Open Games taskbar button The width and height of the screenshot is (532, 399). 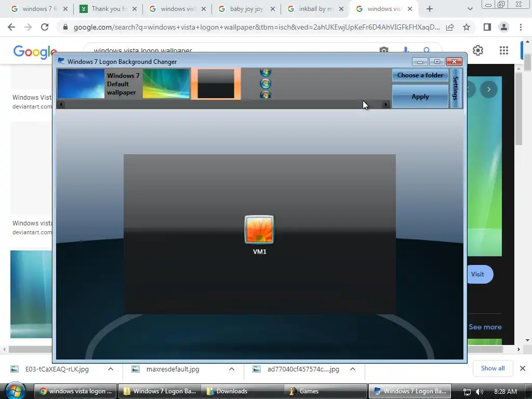click(326, 391)
